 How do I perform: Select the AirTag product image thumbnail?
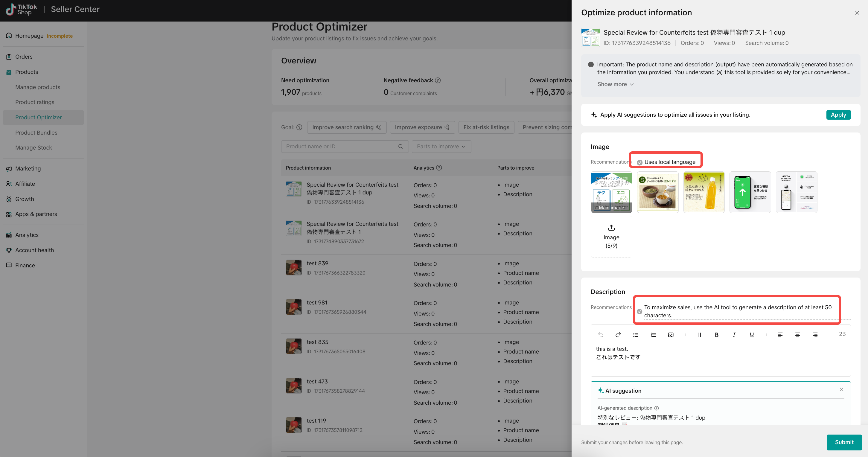tap(797, 192)
